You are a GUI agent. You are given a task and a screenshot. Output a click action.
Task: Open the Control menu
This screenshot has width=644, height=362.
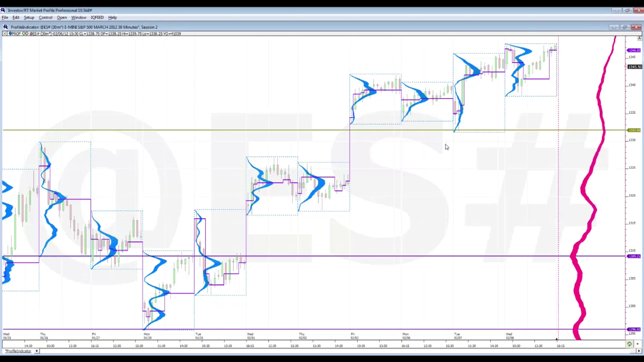pos(45,17)
